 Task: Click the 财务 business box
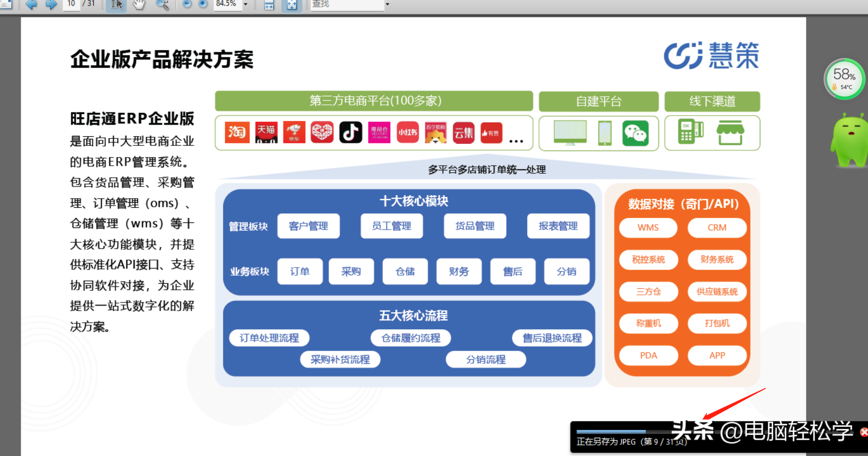(x=459, y=272)
